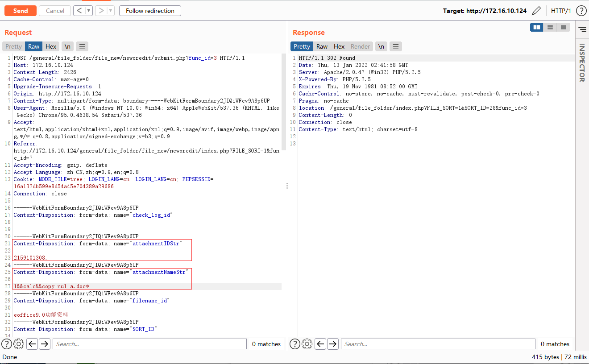
Task: Switch Request view to Pretty tab
Action: (13, 46)
